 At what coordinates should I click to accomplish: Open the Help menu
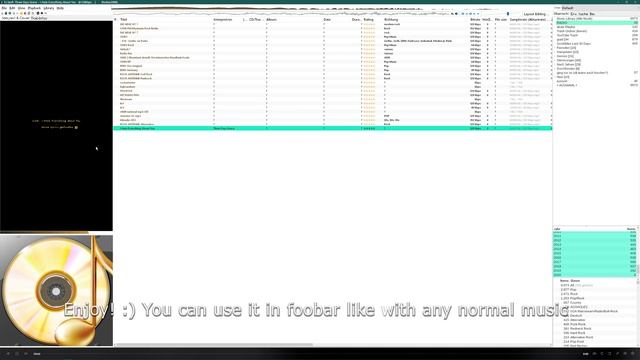click(60, 8)
